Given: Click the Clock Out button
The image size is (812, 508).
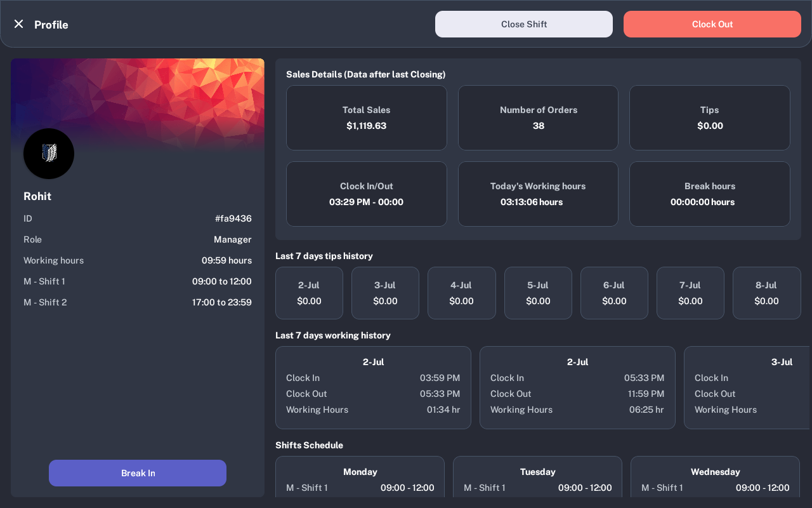Looking at the screenshot, I should pyautogui.click(x=712, y=24).
